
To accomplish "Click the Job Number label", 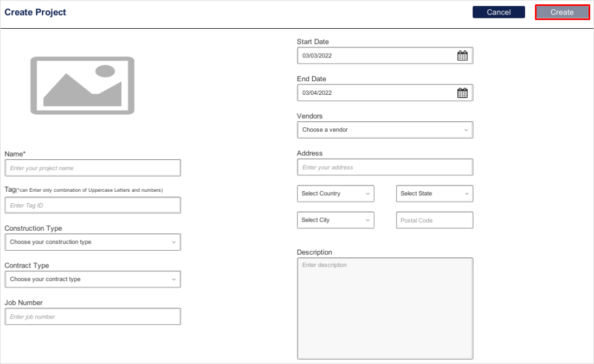I will pyautogui.click(x=23, y=303).
